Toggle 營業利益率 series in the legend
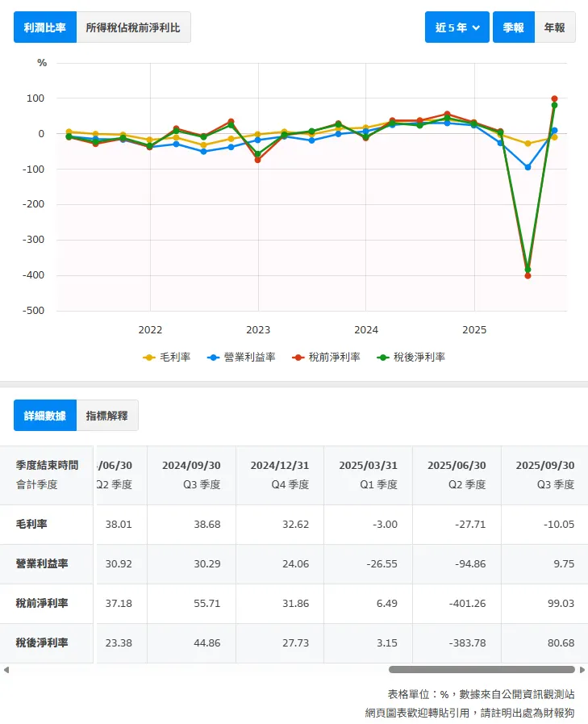This screenshot has height=724, width=588. 241,357
